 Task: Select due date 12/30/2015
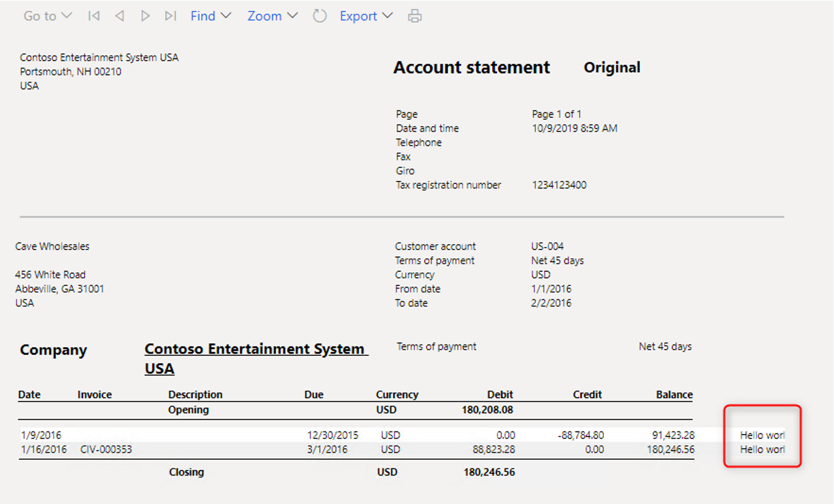coord(331,435)
